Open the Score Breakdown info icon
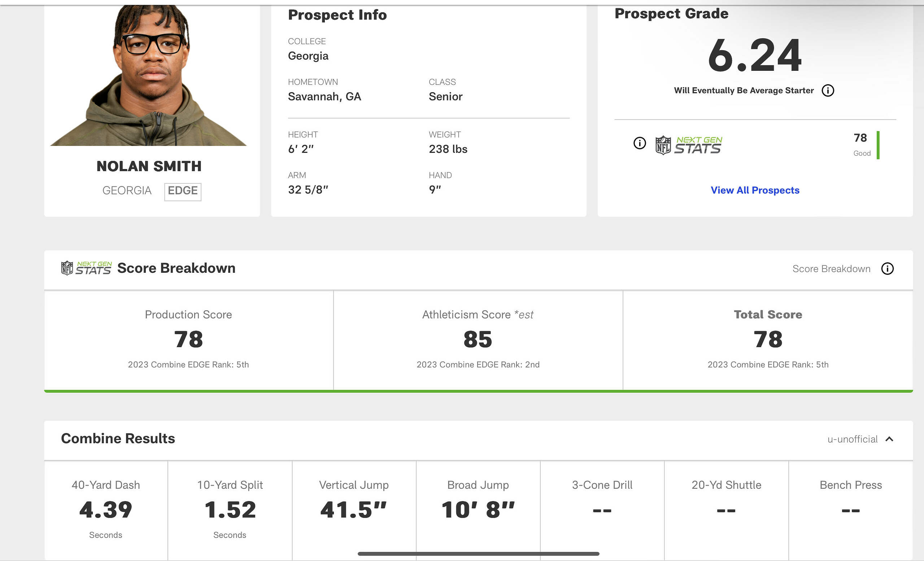924x561 pixels. (887, 269)
